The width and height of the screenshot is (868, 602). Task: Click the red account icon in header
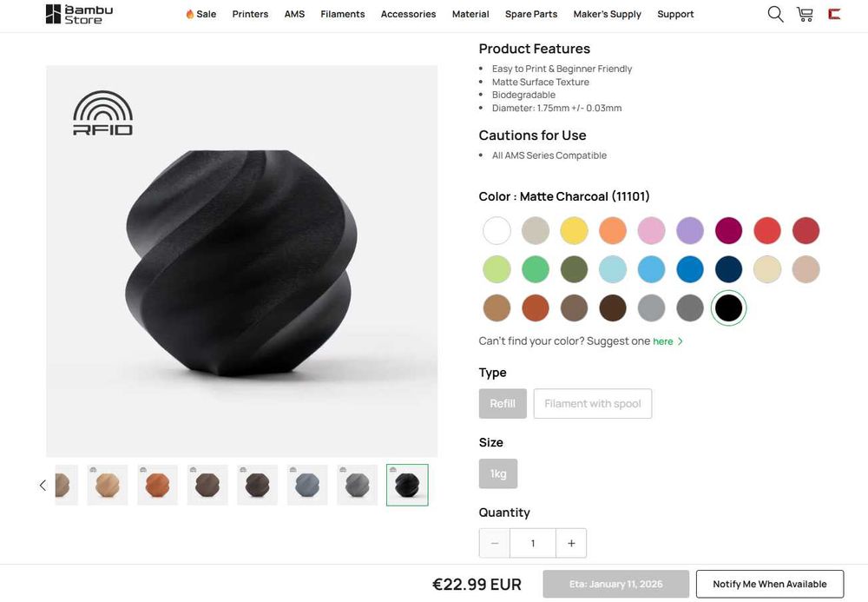(834, 14)
